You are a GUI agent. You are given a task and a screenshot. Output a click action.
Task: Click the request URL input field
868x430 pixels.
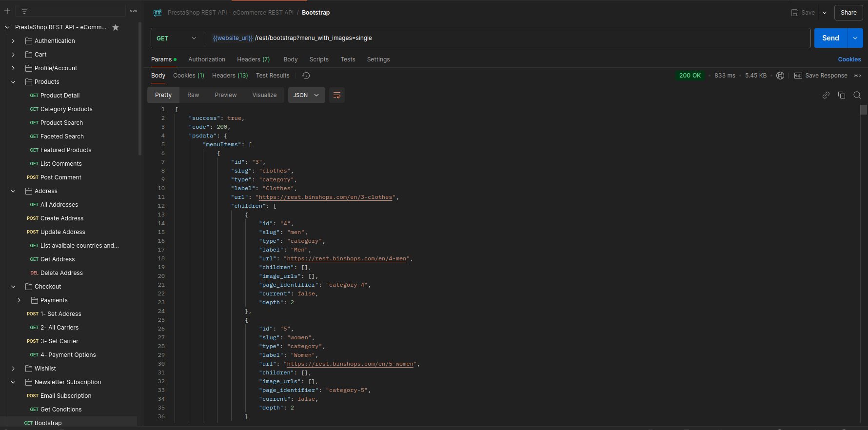[x=508, y=38]
